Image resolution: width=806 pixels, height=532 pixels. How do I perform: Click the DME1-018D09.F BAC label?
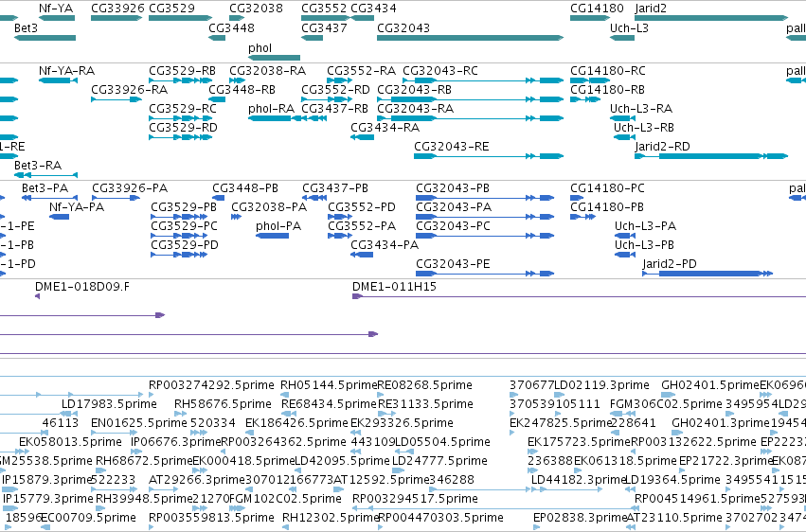pyautogui.click(x=82, y=287)
